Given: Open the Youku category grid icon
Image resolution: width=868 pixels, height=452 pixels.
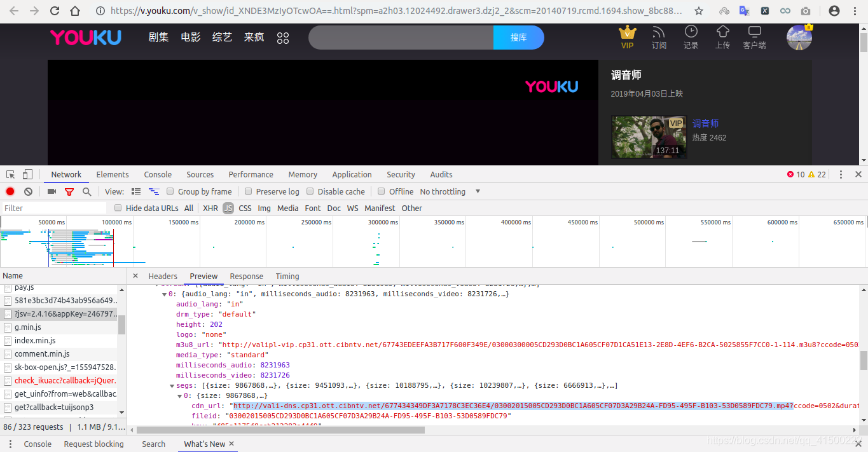Looking at the screenshot, I should pyautogui.click(x=283, y=38).
